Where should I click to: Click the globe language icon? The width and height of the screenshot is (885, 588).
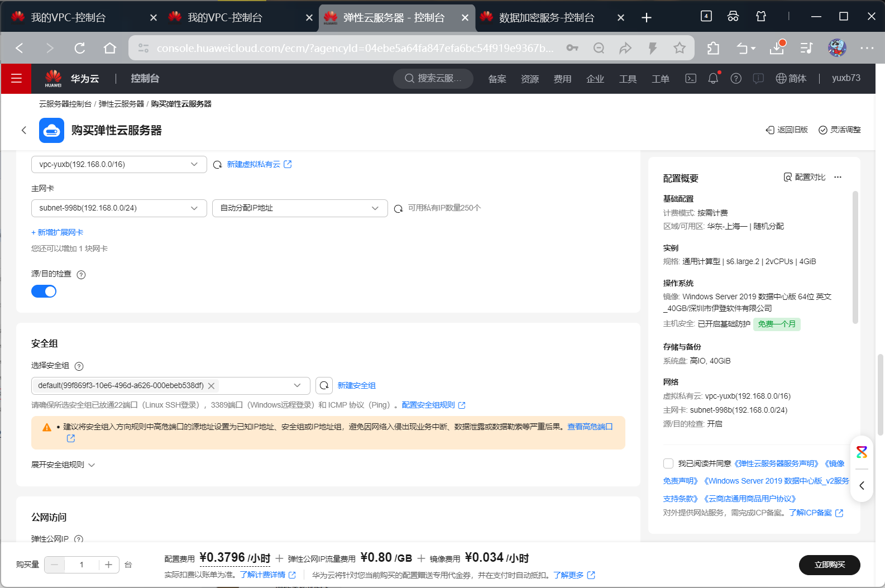781,79
